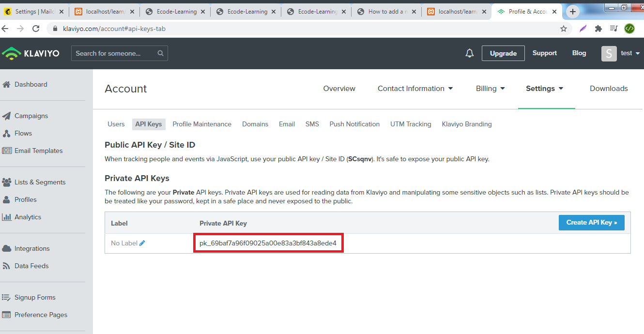Click the green code extension icon
The image size is (644, 334).
pos(629,29)
